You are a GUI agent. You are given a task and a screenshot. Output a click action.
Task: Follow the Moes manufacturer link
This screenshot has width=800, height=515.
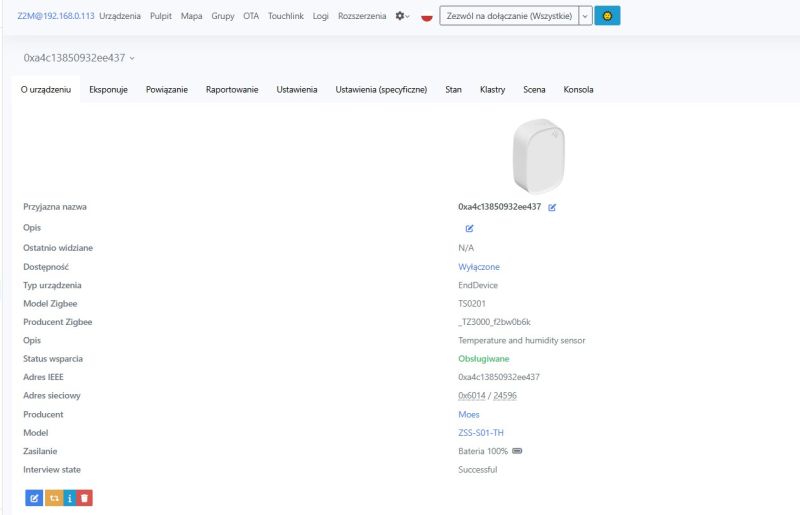click(468, 414)
